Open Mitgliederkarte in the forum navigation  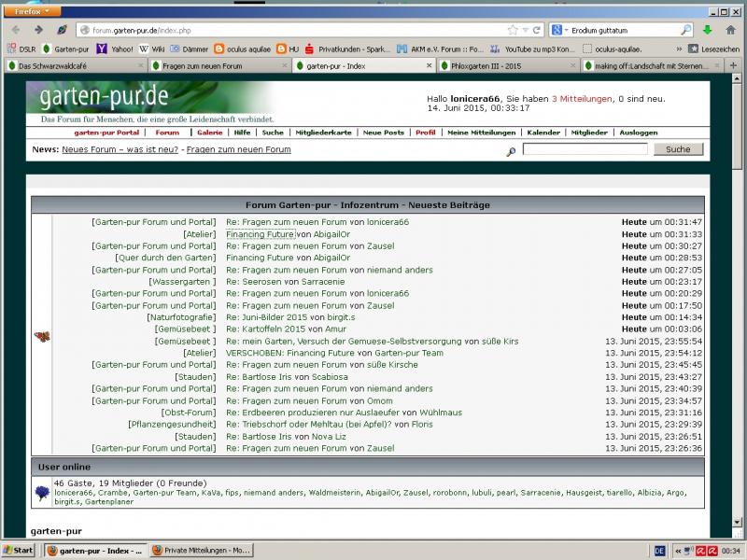(x=323, y=133)
